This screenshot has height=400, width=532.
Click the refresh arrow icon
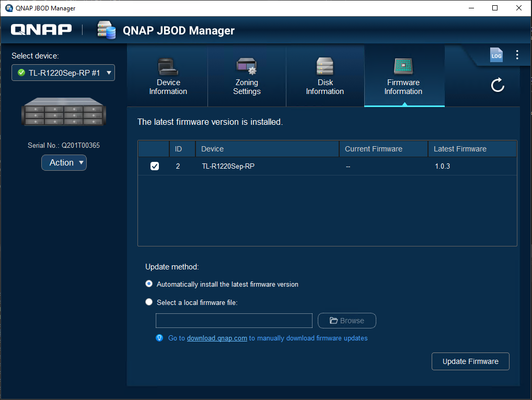[498, 85]
